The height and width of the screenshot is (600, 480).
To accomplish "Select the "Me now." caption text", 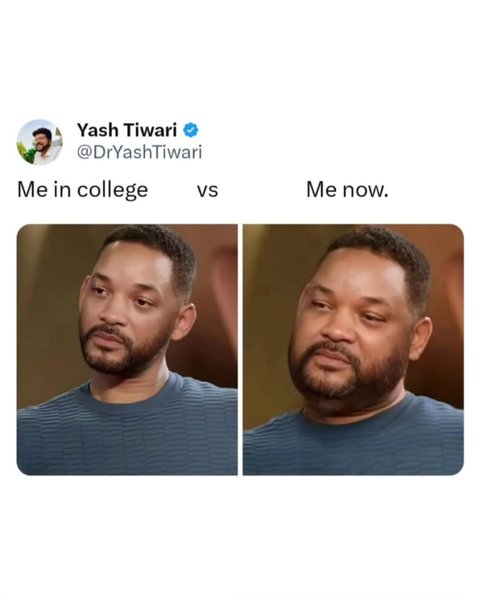I will (347, 189).
